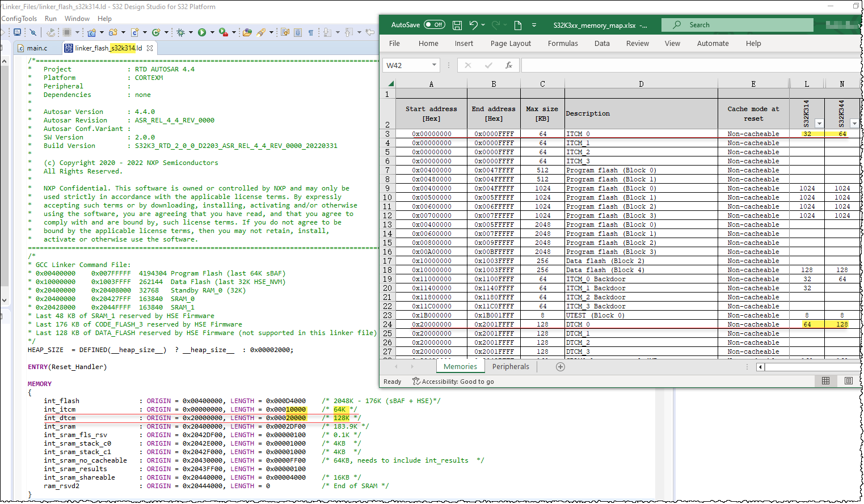The width and height of the screenshot is (864, 504).
Task: Click the yellow-highlighted DTCM_0 S32K314 cell
Action: pos(807,324)
